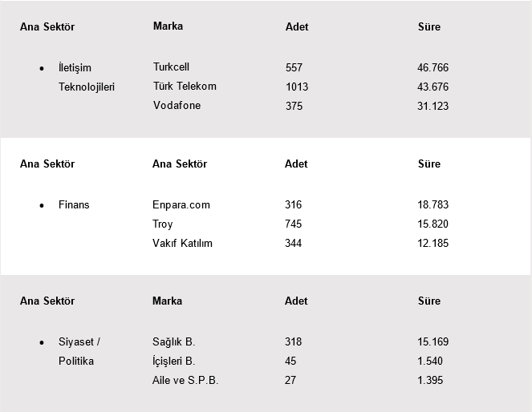The image size is (532, 412).
Task: Click the Enpara.com brand name
Action: pyautogui.click(x=181, y=205)
